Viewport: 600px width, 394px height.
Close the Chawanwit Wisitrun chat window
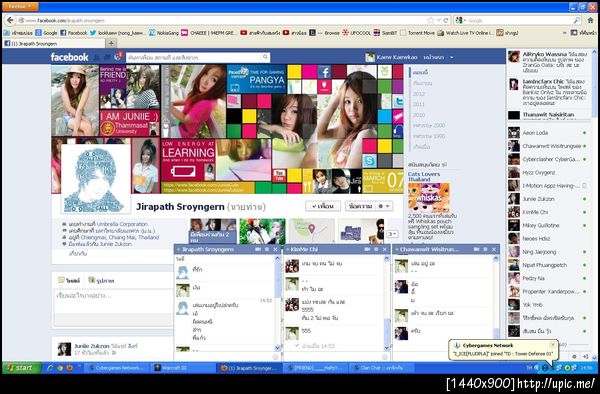pos(494,249)
